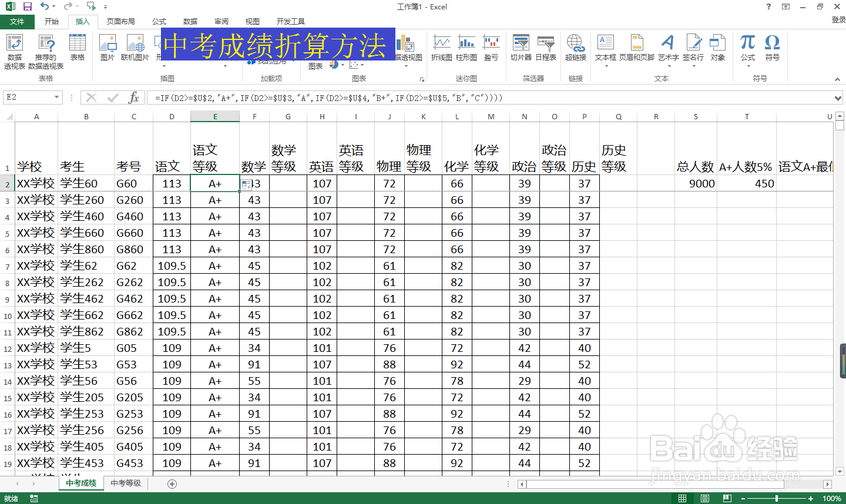
Task: Insert a Line sparkline
Action: (442, 48)
